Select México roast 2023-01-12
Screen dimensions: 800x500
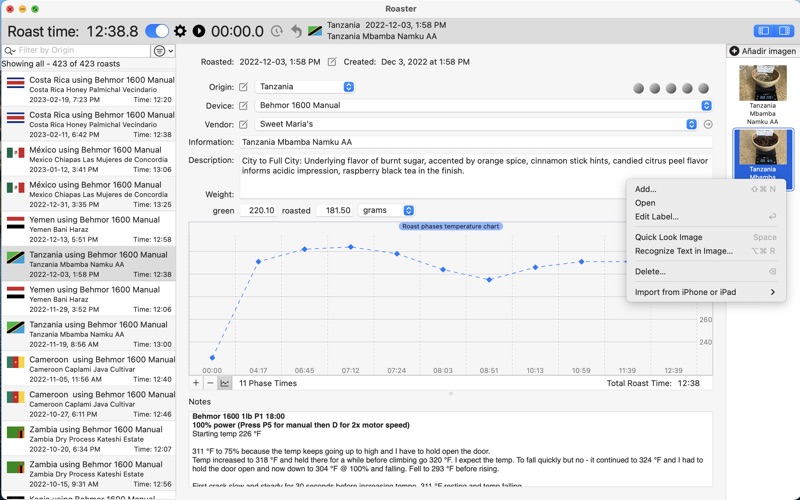[x=88, y=159]
